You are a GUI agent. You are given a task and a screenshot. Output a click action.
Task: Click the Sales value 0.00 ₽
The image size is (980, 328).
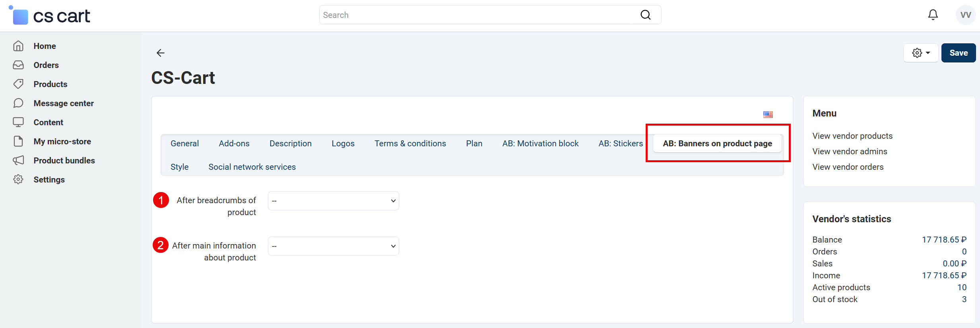[x=955, y=264]
